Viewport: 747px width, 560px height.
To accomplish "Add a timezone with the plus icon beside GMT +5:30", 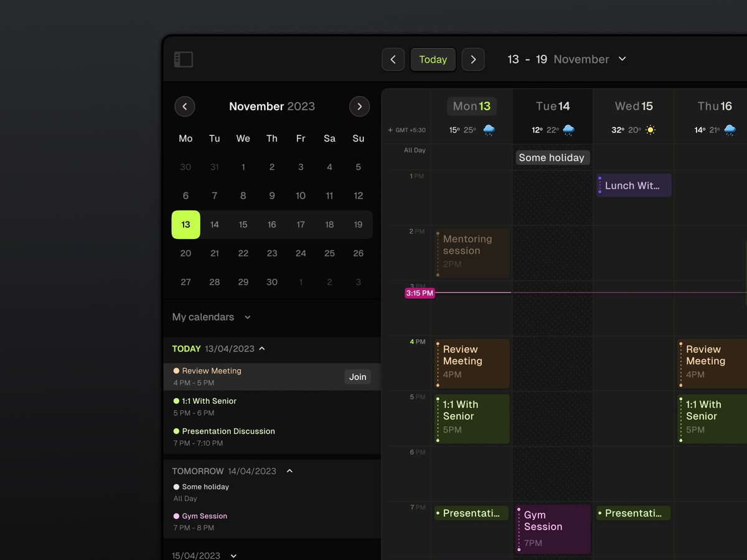I will click(390, 130).
